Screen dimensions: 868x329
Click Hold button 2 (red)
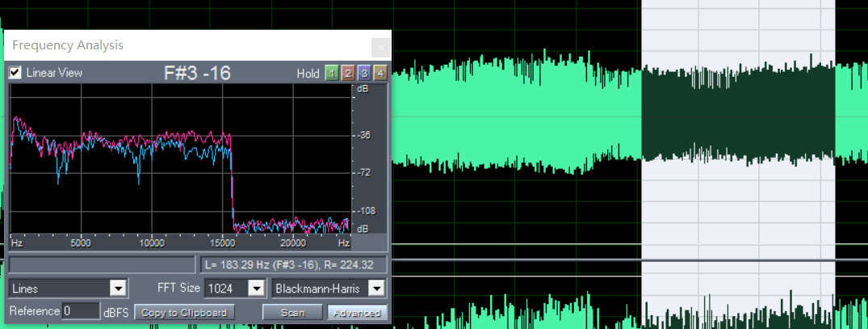(x=347, y=74)
